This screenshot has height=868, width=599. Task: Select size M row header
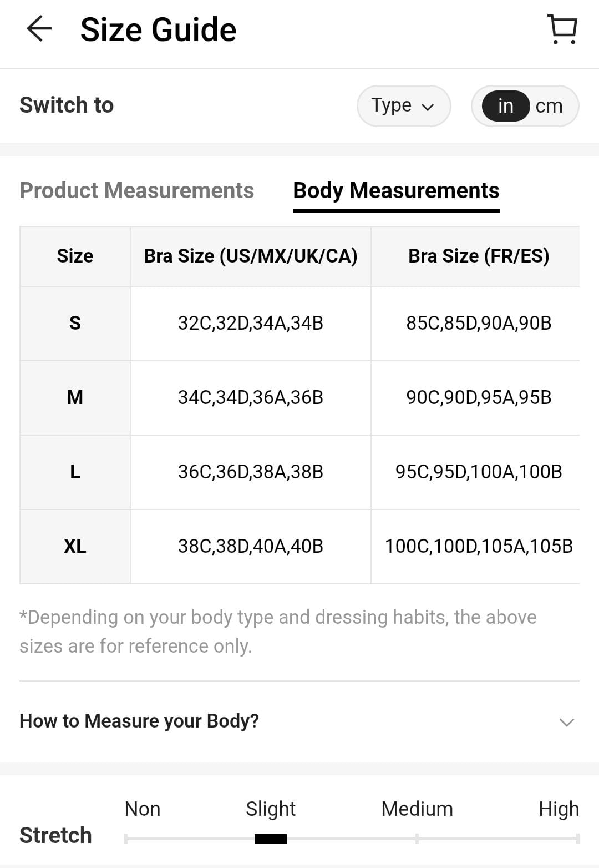75,397
